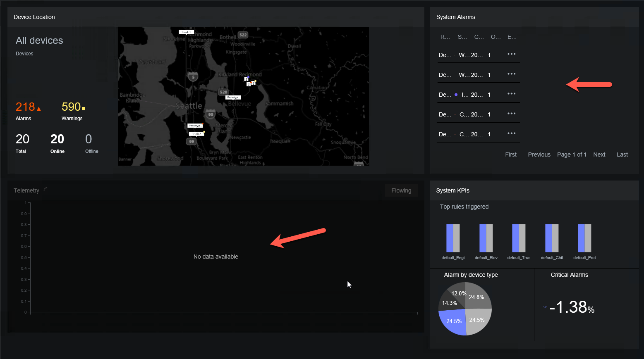The image size is (644, 359).
Task: Sort alarms by the first column header
Action: pos(444,37)
